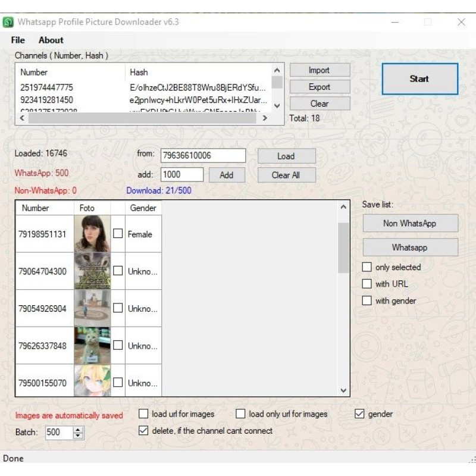476x476 pixels.
Task: Tick the checkbox in the 79198951131 row
Action: pos(118,234)
